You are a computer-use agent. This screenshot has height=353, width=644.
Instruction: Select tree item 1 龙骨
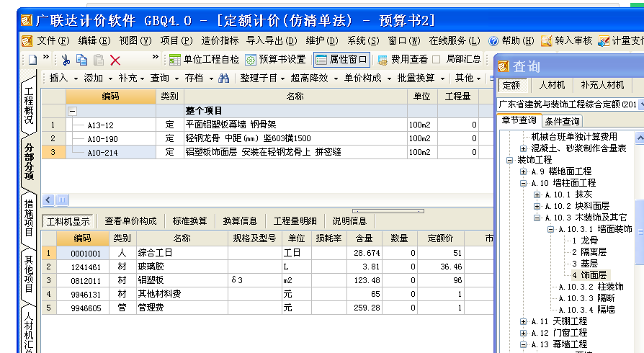coord(585,241)
